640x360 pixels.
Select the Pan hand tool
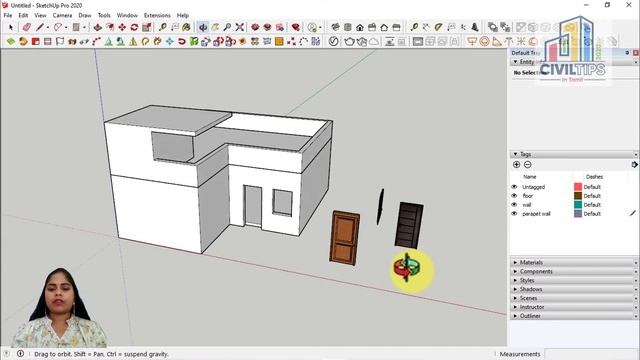215,27
